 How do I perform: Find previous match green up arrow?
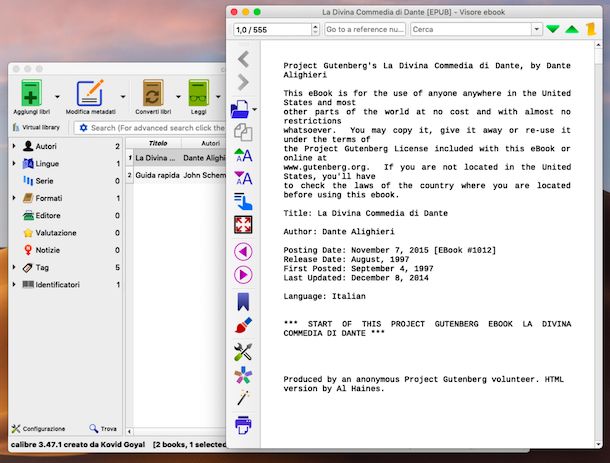572,29
